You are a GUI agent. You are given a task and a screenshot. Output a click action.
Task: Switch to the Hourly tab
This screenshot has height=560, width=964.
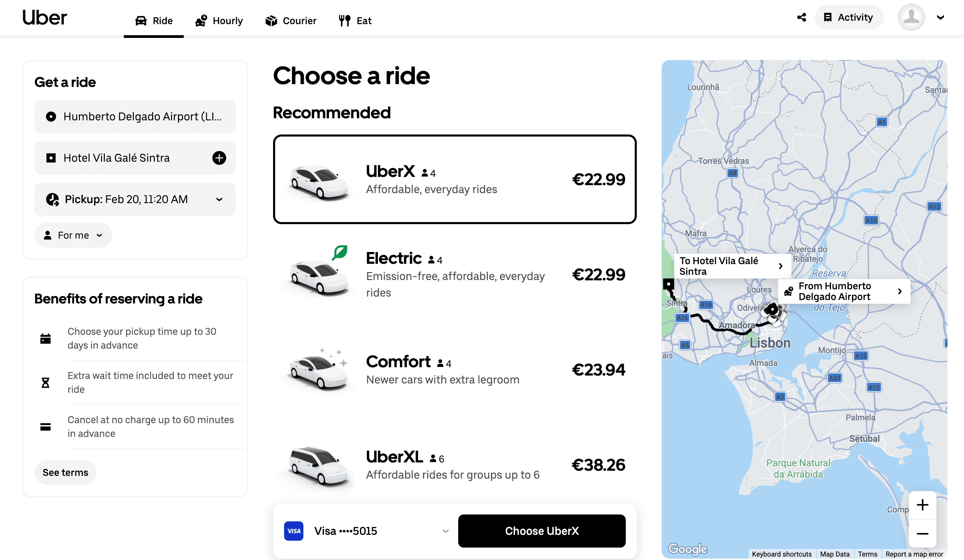click(x=219, y=21)
